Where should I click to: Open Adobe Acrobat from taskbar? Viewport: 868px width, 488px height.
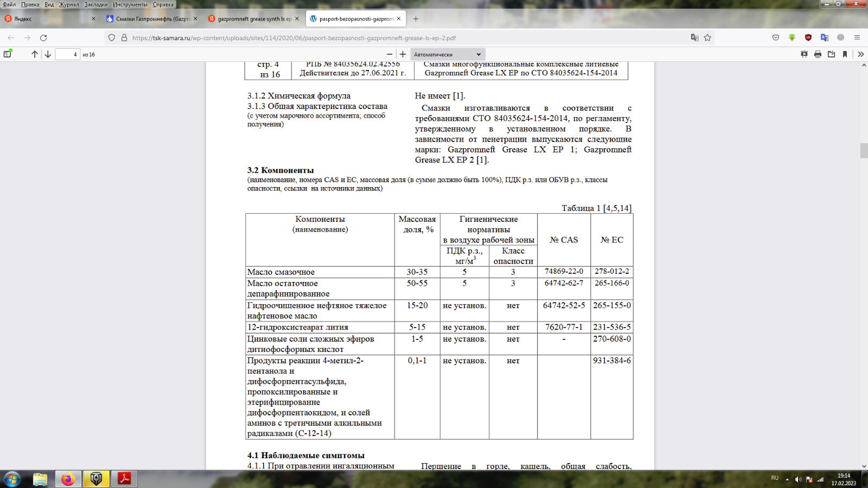(x=124, y=479)
